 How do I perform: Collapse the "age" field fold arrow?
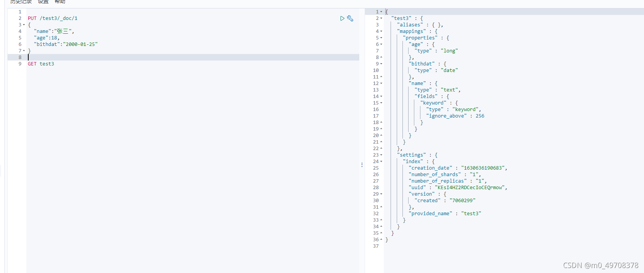[x=381, y=44]
